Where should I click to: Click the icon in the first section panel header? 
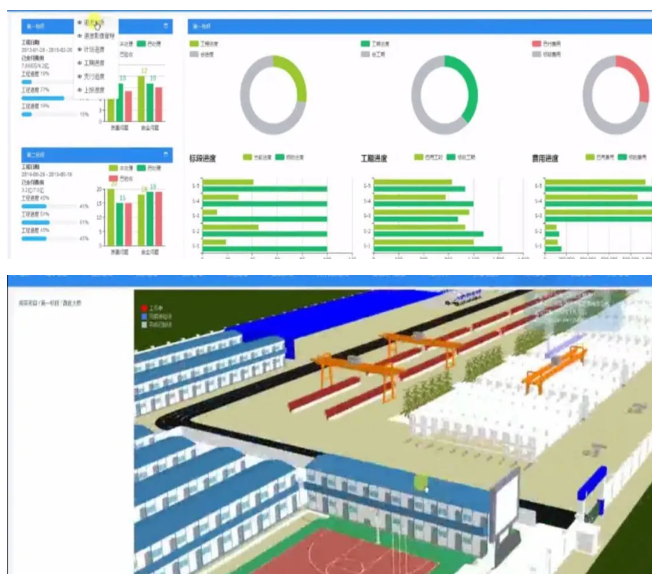coord(166,26)
